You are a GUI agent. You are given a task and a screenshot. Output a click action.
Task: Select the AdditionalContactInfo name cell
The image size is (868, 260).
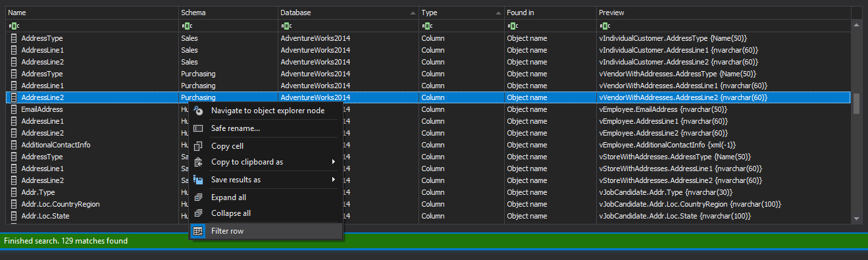pyautogui.click(x=92, y=145)
